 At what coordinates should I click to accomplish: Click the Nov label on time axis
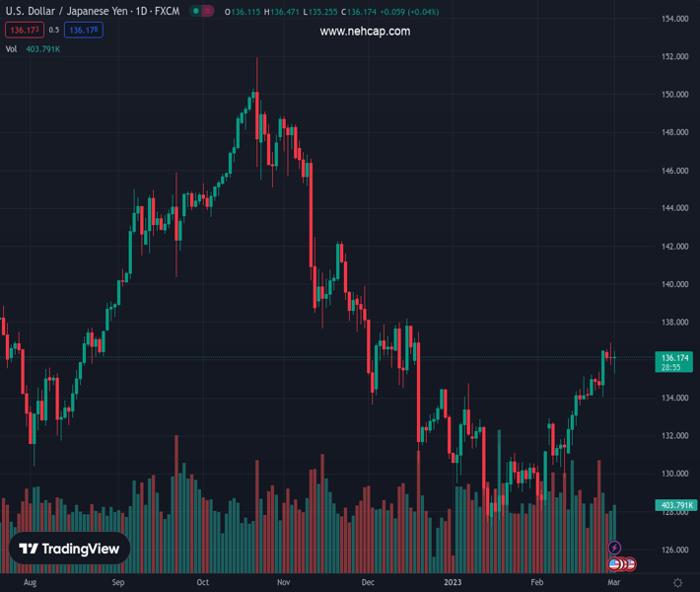pyautogui.click(x=283, y=582)
